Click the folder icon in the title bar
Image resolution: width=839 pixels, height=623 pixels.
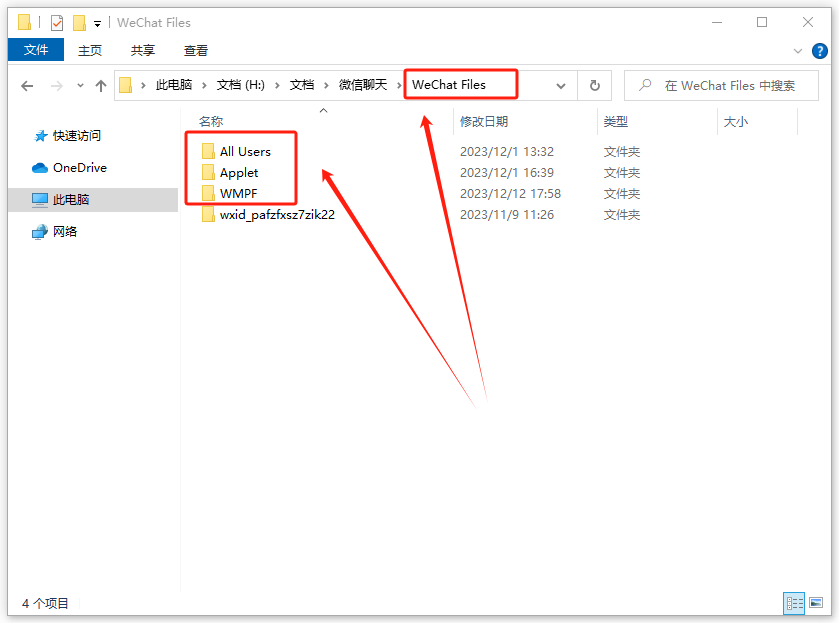pyautogui.click(x=24, y=22)
